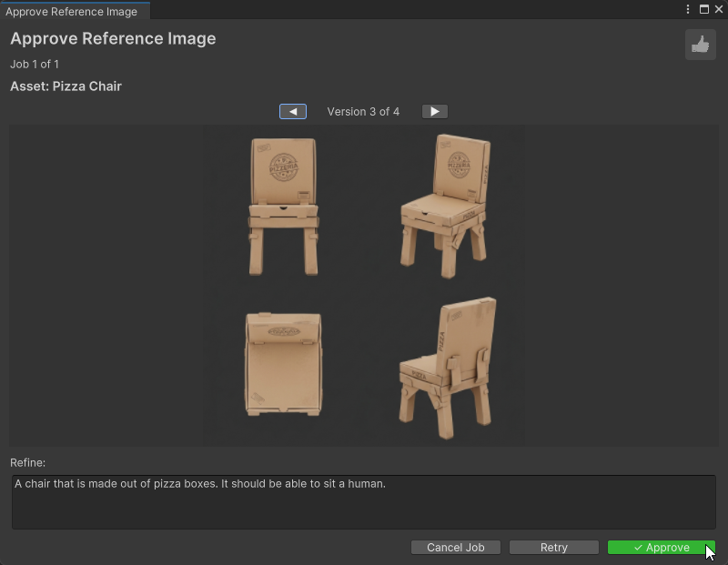Click inside the Refine prompt text field
The height and width of the screenshot is (565, 728).
[x=364, y=500]
